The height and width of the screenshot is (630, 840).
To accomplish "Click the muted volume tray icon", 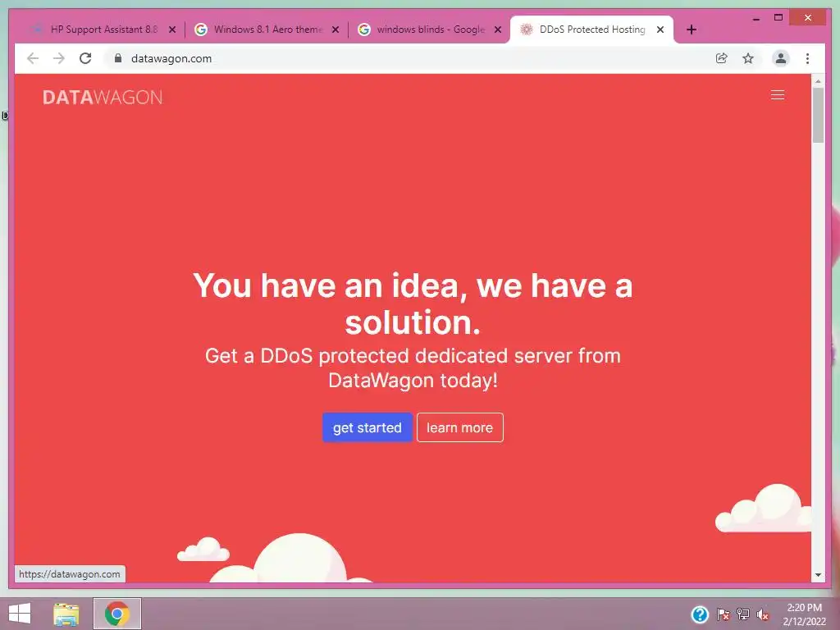I will [763, 614].
